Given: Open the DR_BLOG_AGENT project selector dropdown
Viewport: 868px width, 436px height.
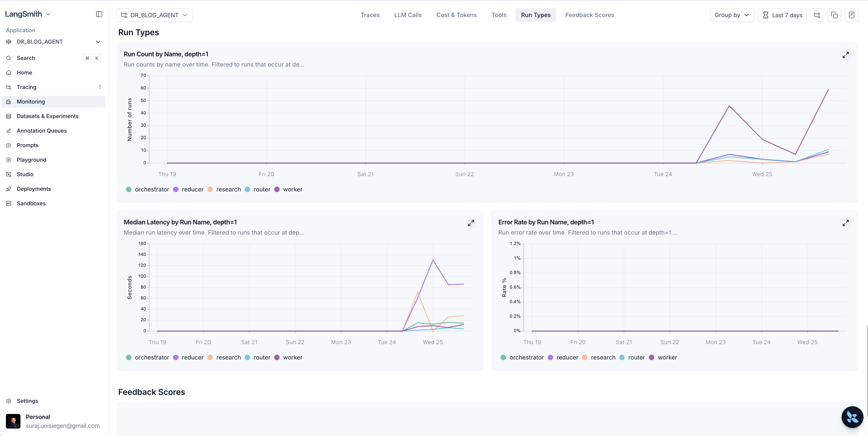Looking at the screenshot, I should pos(154,15).
